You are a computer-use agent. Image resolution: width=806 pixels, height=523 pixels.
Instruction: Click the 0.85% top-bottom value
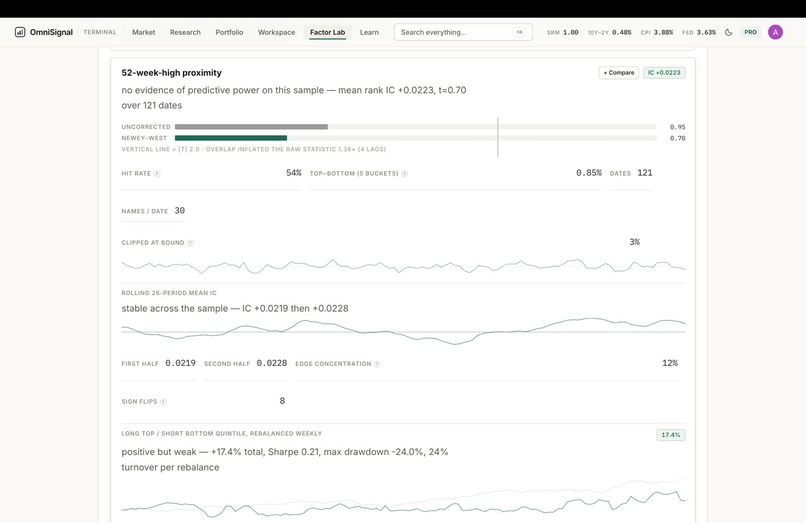click(x=589, y=173)
